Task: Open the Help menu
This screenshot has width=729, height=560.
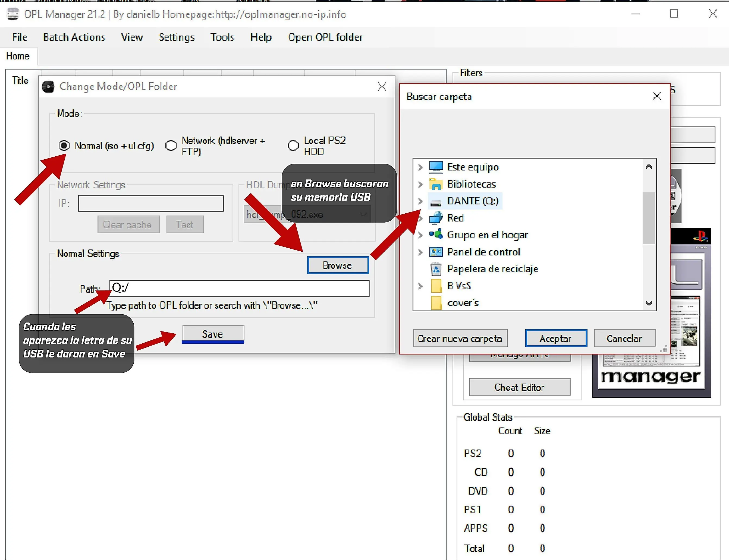Action: point(261,37)
